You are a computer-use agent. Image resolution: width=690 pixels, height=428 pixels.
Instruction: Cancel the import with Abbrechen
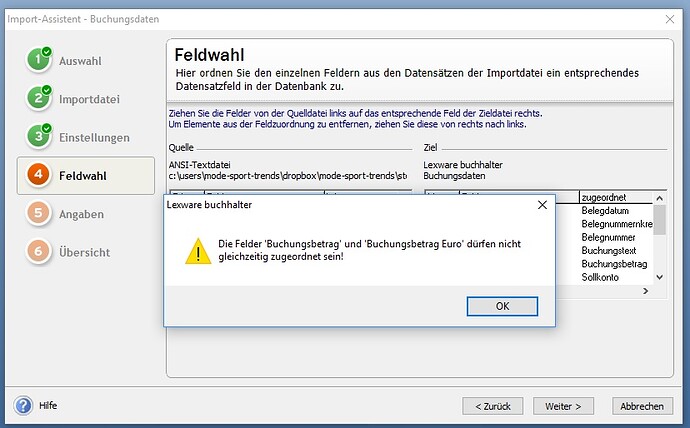pyautogui.click(x=642, y=406)
